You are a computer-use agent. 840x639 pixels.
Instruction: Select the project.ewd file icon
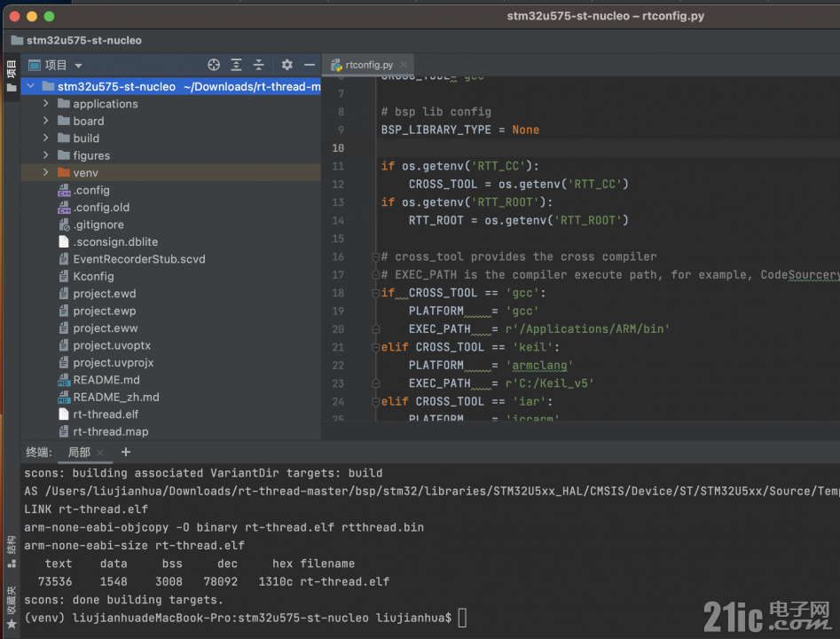click(x=64, y=293)
